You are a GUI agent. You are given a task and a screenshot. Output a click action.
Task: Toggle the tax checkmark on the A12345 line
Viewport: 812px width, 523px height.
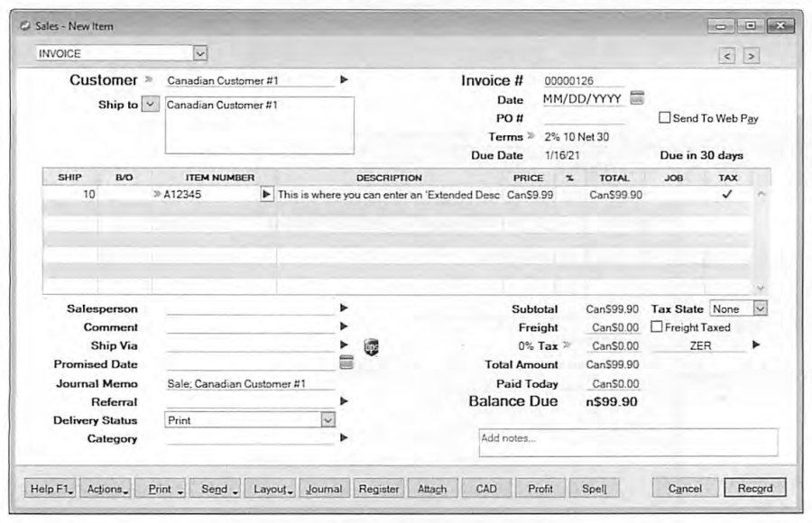point(727,194)
